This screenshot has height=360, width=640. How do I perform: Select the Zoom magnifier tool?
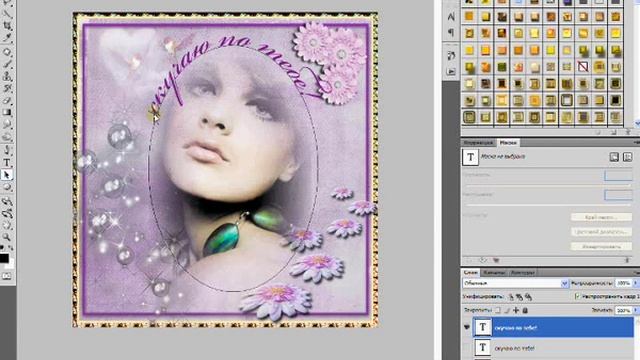[7, 237]
